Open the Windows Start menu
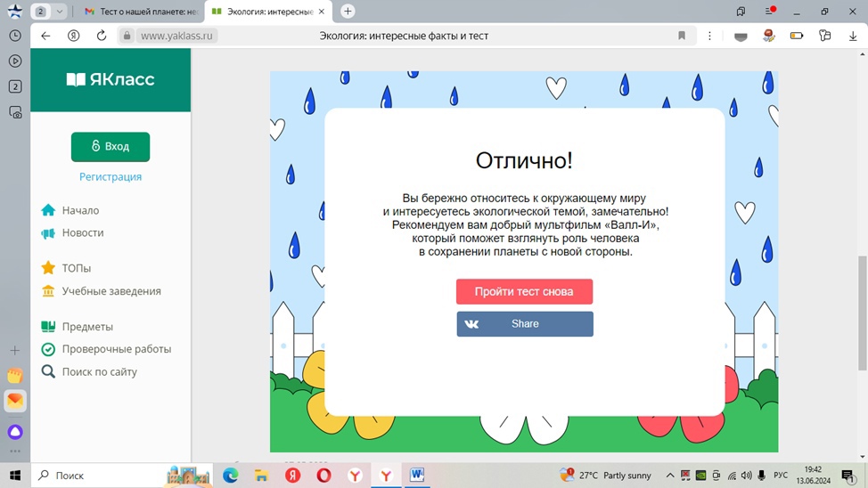The width and height of the screenshot is (868, 488). (15, 476)
